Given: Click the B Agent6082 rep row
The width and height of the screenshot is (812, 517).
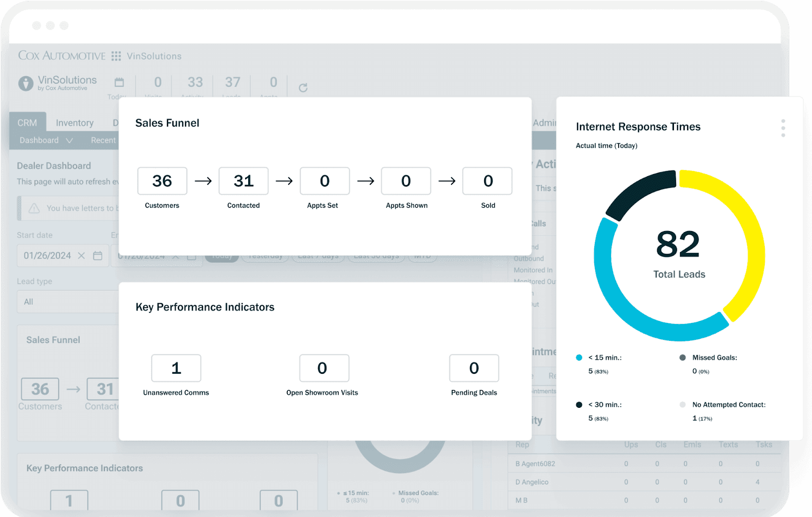Looking at the screenshot, I should 645,464.
